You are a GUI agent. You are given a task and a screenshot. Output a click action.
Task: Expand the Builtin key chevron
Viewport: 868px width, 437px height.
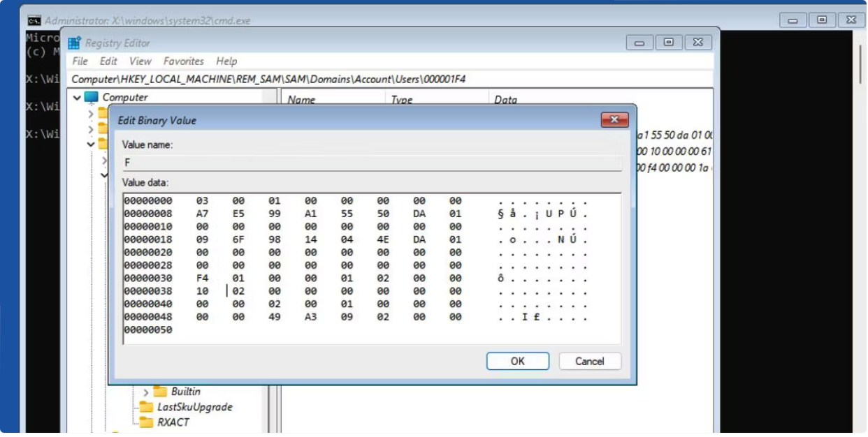[x=146, y=392]
